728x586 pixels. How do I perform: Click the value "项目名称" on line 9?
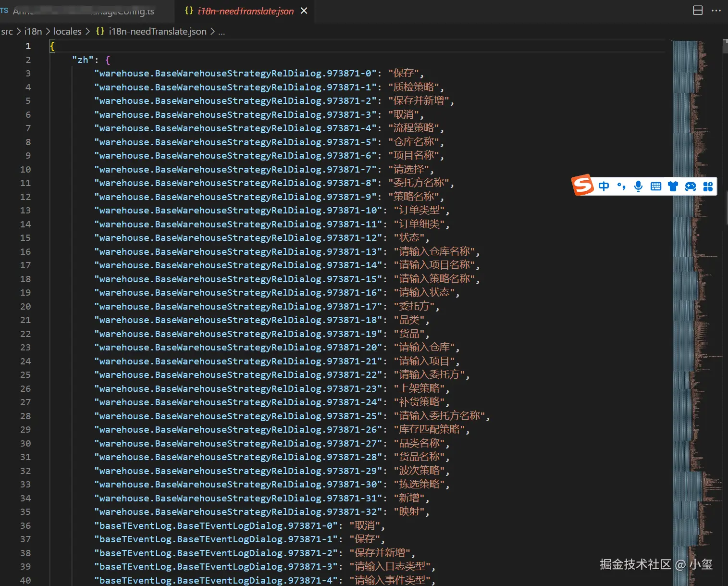414,156
